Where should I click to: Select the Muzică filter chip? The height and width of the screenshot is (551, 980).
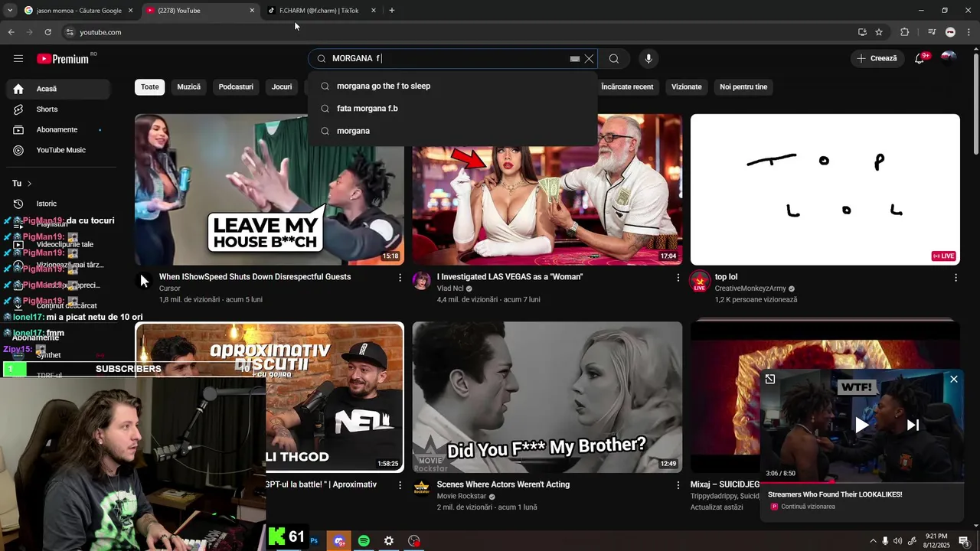click(x=189, y=86)
